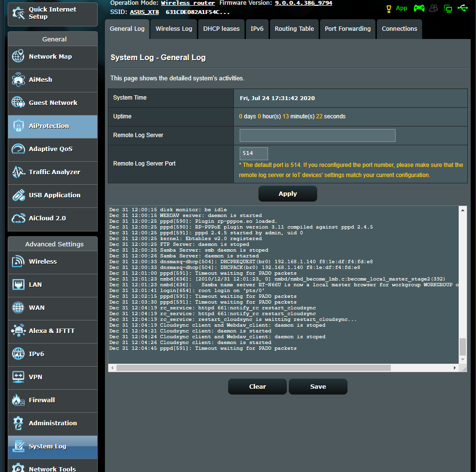Click the System Time value text
The height and width of the screenshot is (472, 476).
277,98
